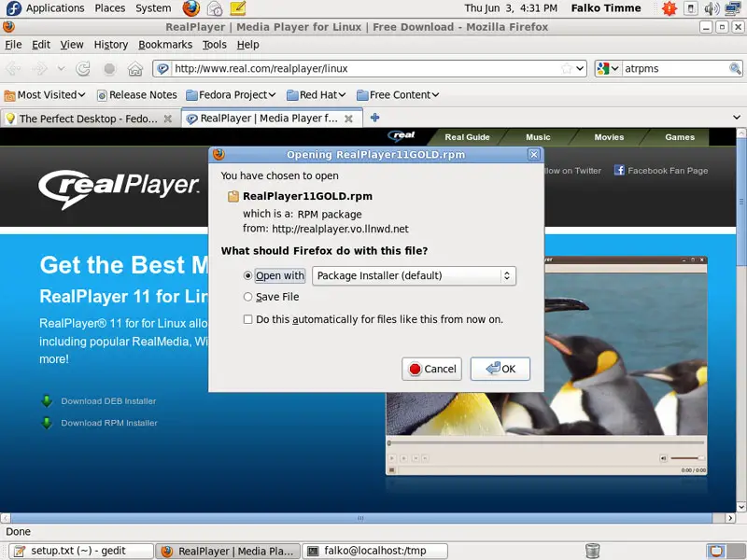747x560 pixels.
Task: Open the Package Installer application dropdown
Action: [x=414, y=275]
